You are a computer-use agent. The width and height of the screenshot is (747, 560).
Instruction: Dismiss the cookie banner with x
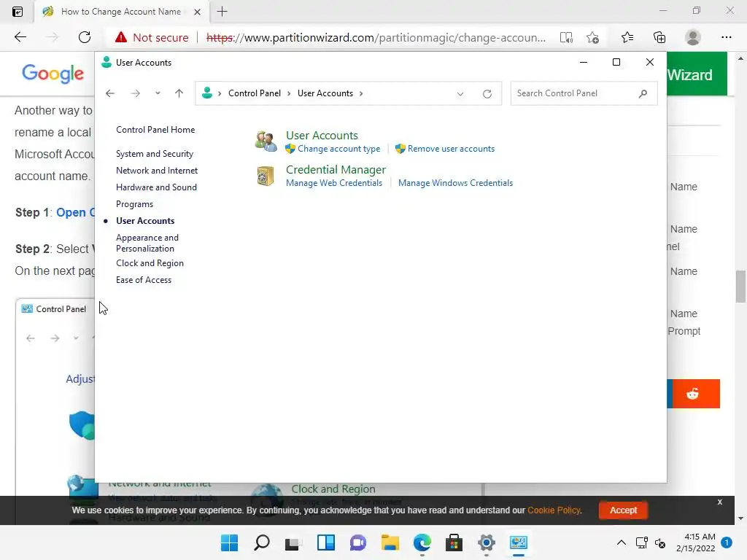point(719,502)
